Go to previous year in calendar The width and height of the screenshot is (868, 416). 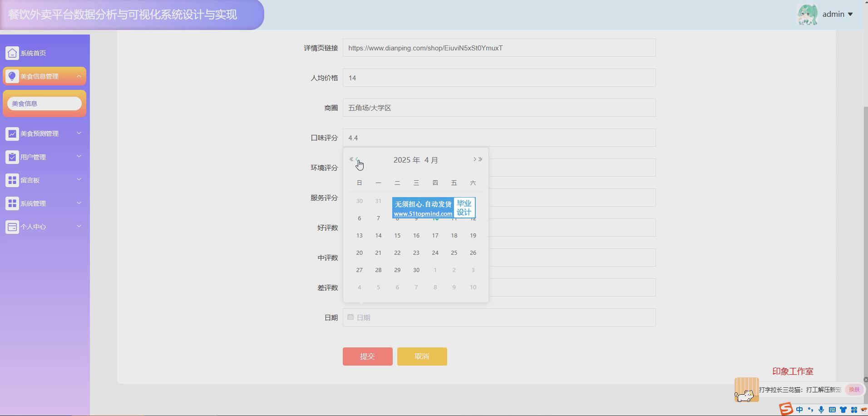[351, 159]
